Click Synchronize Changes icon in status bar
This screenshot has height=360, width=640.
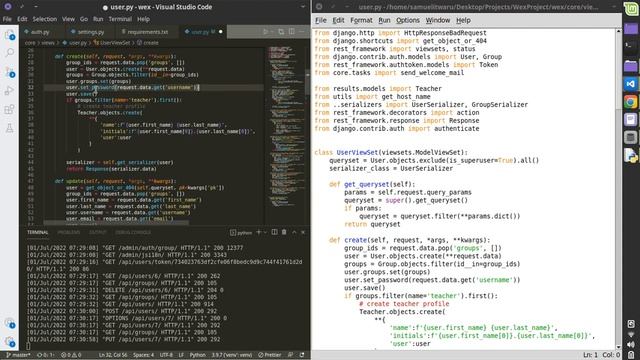(x=45, y=355)
